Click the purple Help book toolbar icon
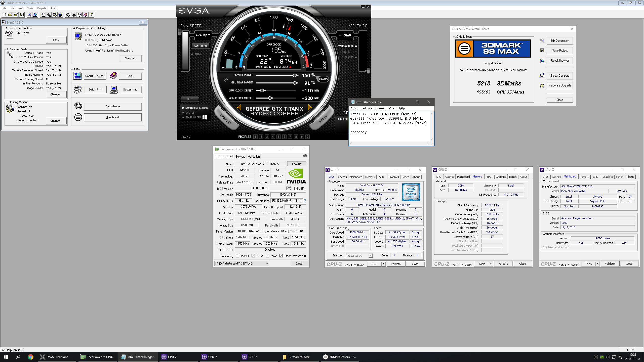Viewport: 644px width, 362px height. pyautogui.click(x=86, y=15)
